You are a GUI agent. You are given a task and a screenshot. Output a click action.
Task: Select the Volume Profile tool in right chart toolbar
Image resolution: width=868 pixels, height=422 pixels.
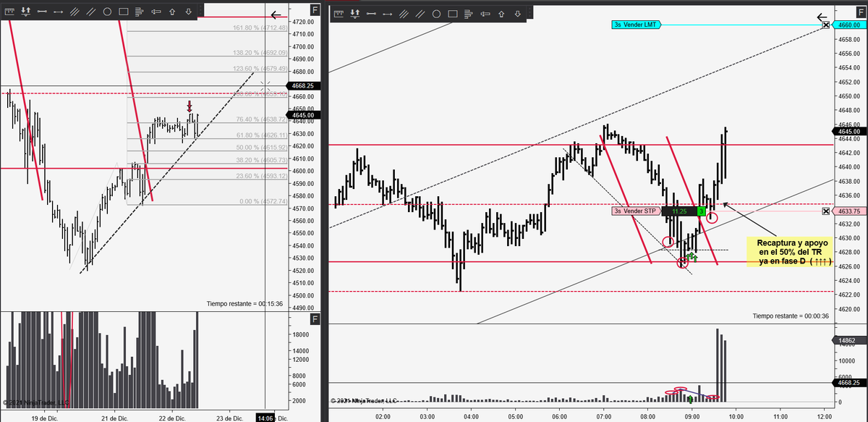click(469, 14)
